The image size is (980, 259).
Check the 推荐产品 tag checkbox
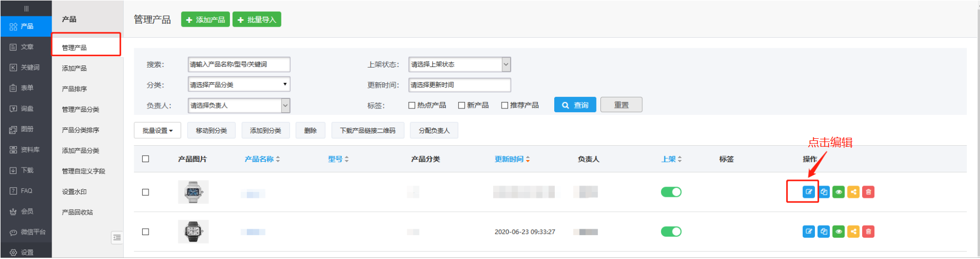(505, 105)
